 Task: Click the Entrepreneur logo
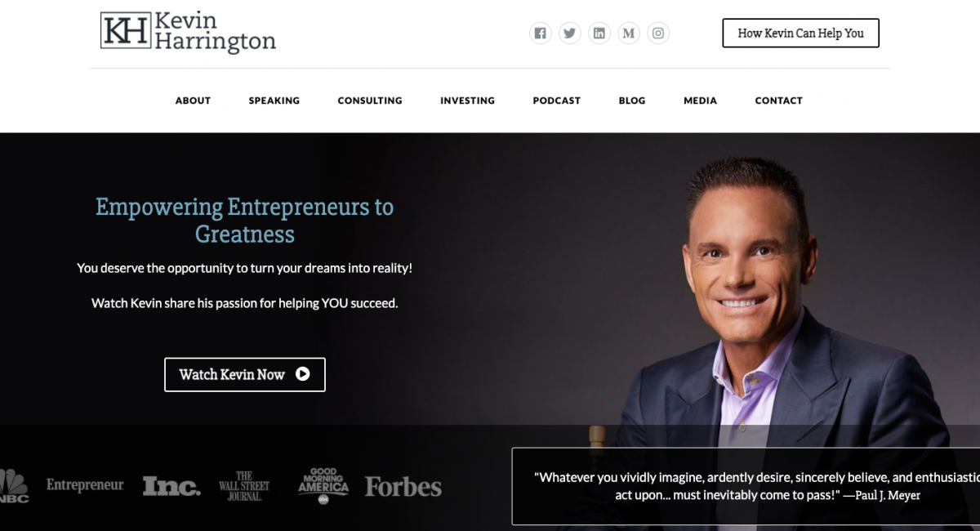tap(85, 485)
